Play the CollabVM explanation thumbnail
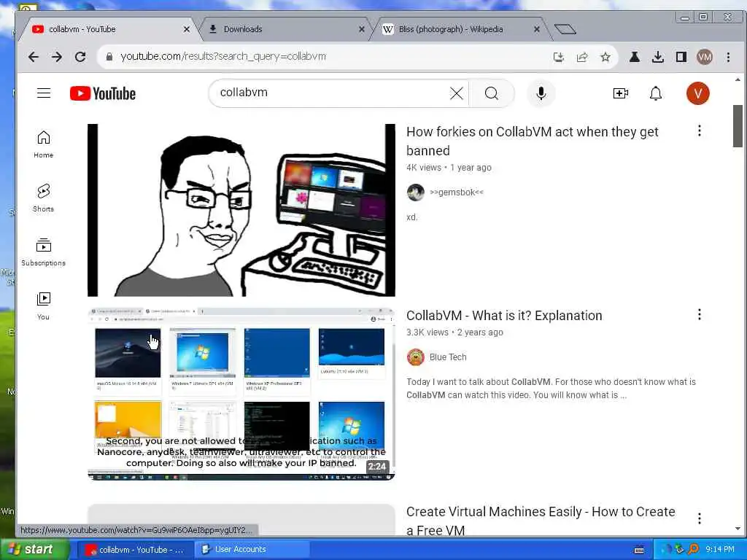 pos(241,394)
